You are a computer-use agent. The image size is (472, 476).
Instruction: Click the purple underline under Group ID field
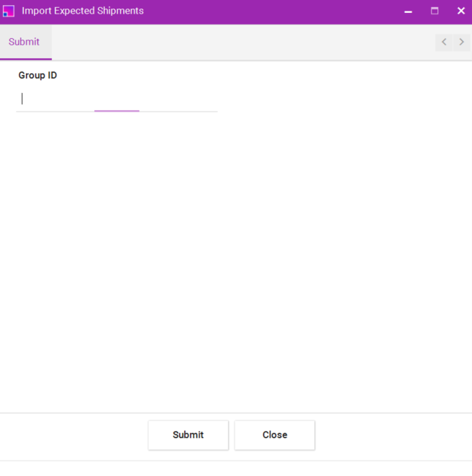point(117,111)
